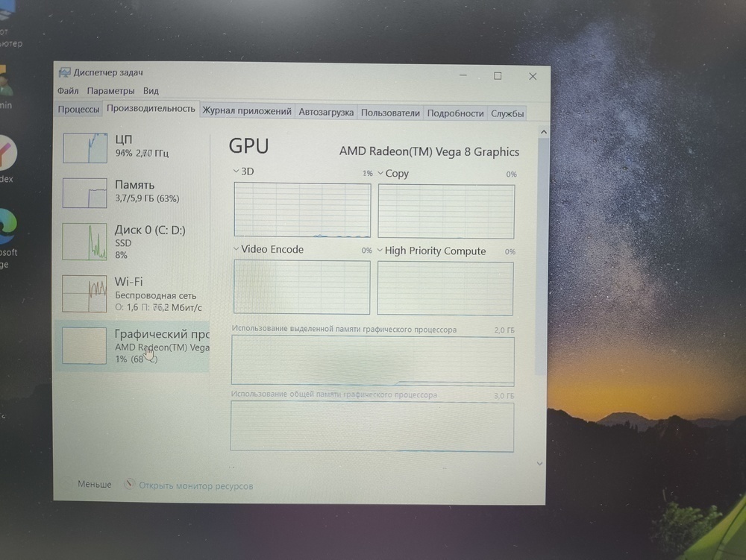Click the Открыть монитор ресурсов link
The width and height of the screenshot is (746, 560).
click(196, 486)
